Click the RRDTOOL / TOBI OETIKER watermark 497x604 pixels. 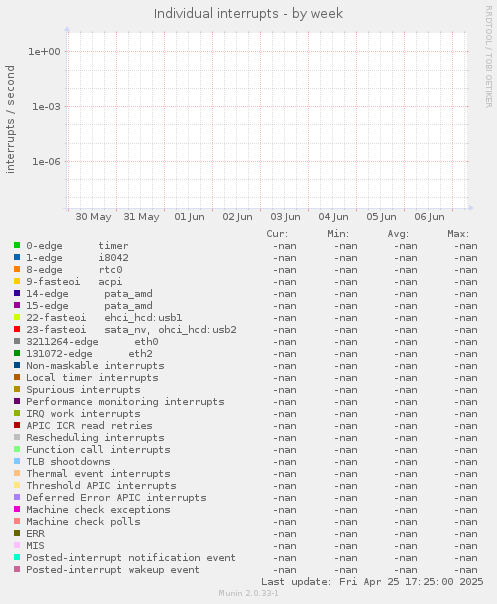[489, 57]
